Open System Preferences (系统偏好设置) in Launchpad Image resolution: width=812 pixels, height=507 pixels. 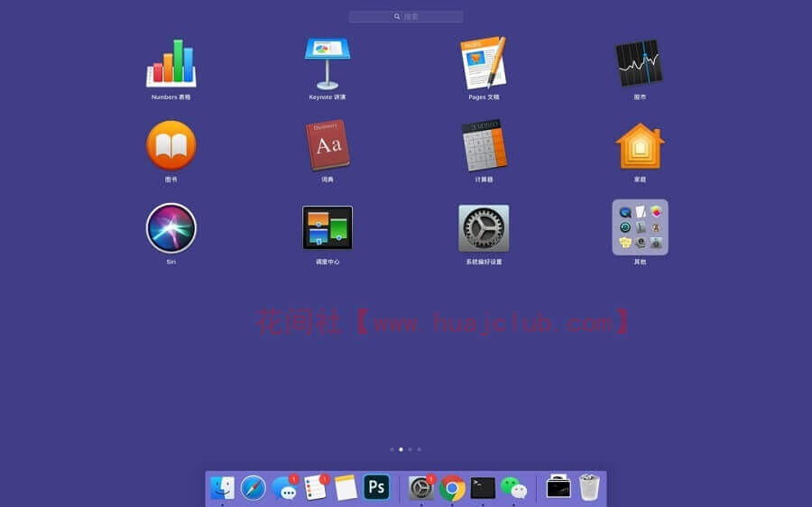tap(484, 228)
